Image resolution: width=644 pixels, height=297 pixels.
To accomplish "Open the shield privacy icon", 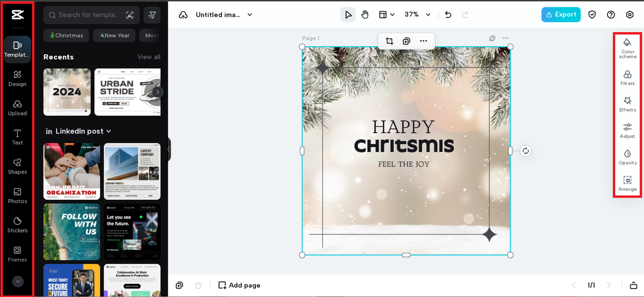I will (592, 15).
